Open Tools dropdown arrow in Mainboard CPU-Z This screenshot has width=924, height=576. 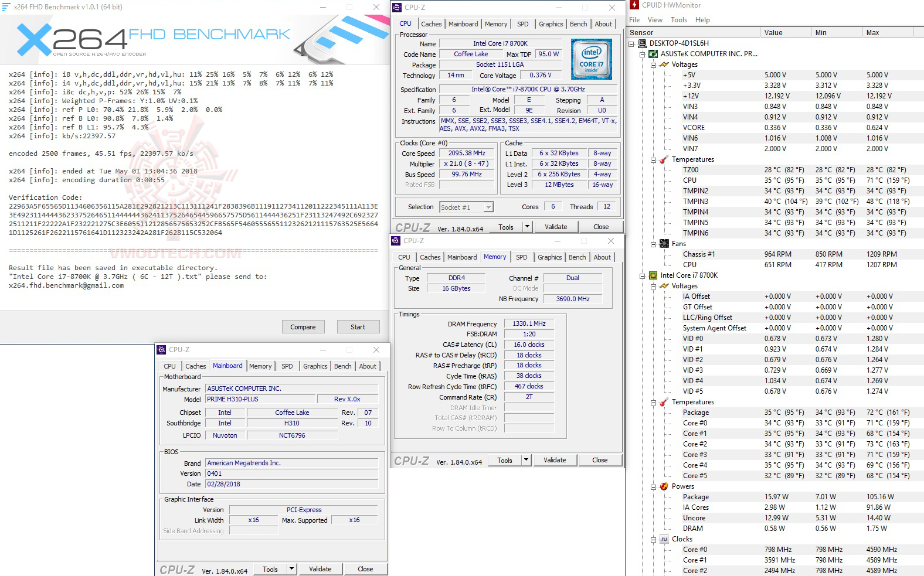point(291,569)
